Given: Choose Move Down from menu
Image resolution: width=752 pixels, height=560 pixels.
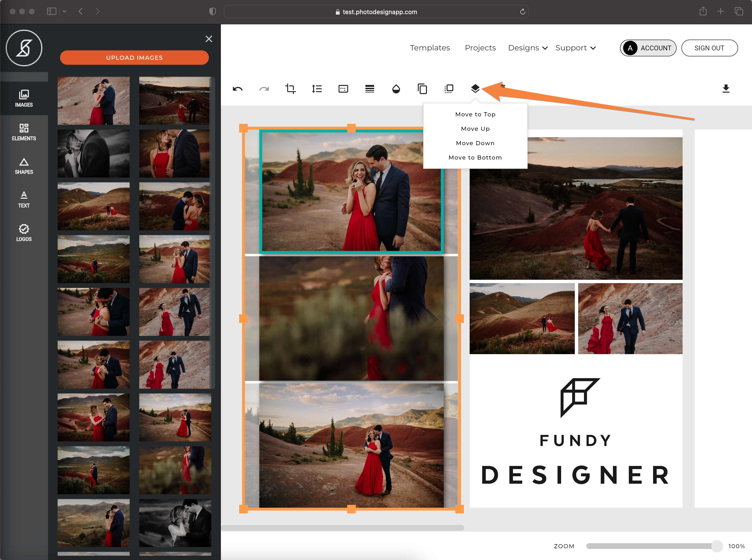Looking at the screenshot, I should point(475,143).
